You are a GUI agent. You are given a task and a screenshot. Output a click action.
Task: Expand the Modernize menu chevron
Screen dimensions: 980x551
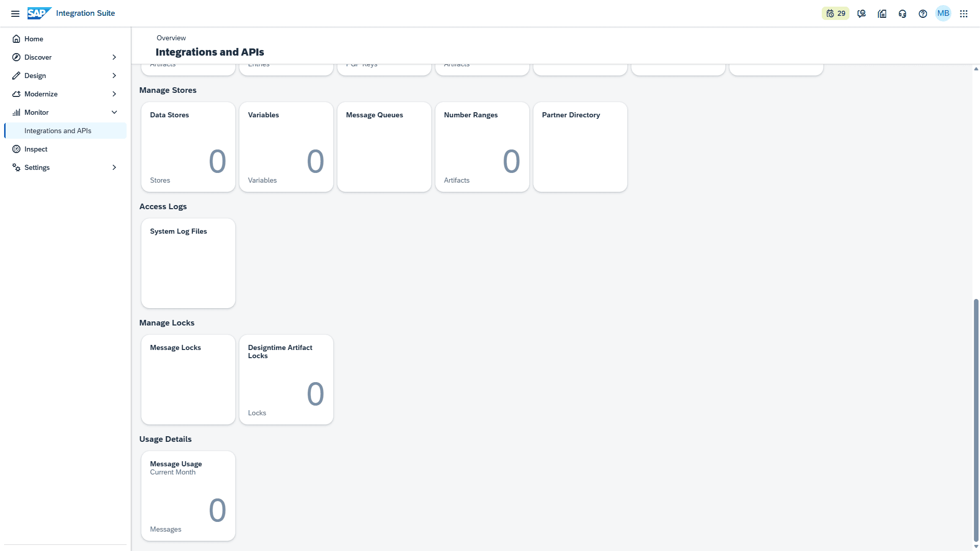click(114, 94)
